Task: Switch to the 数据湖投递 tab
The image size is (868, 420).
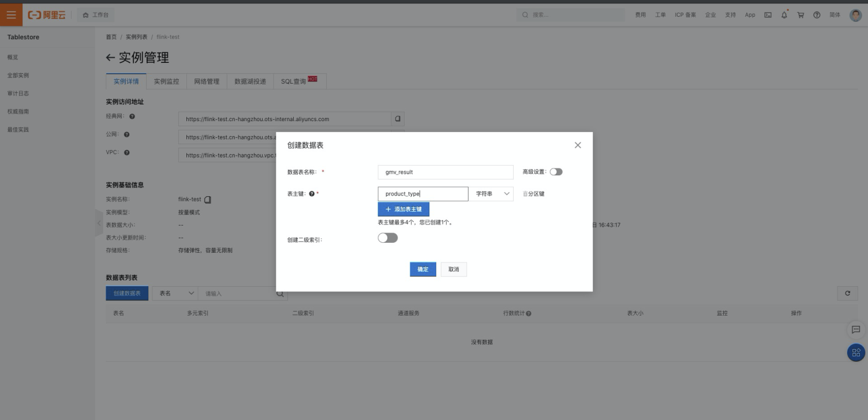Action: pyautogui.click(x=250, y=81)
